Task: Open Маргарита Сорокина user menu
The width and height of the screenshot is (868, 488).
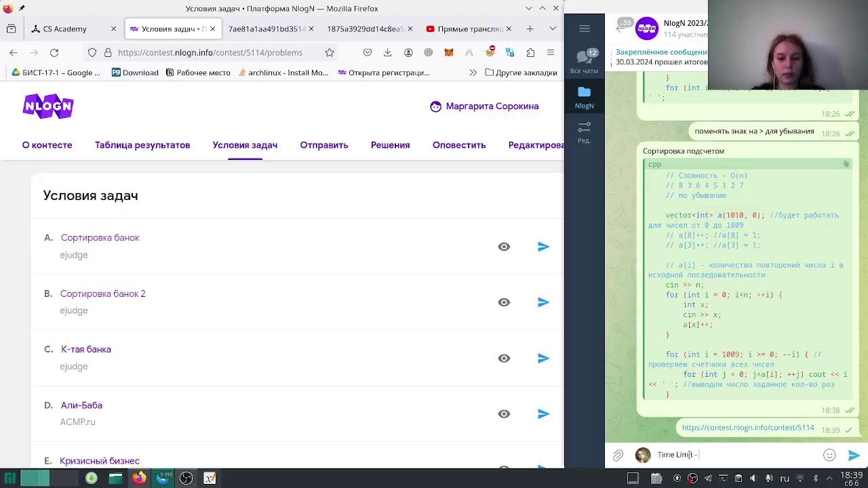Action: [484, 106]
